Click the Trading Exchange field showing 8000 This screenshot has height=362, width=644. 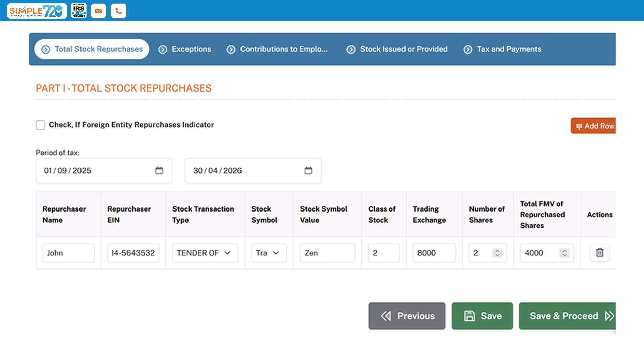(x=434, y=253)
